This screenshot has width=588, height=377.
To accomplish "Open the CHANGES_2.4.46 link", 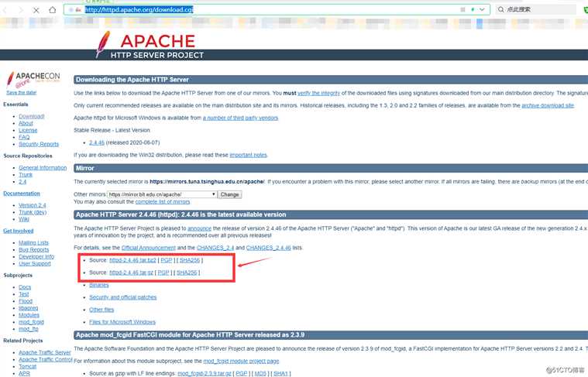I will 269,248.
